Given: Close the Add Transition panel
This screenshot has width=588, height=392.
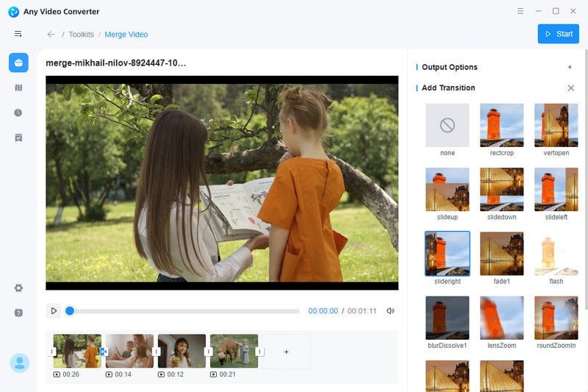Looking at the screenshot, I should pos(571,88).
